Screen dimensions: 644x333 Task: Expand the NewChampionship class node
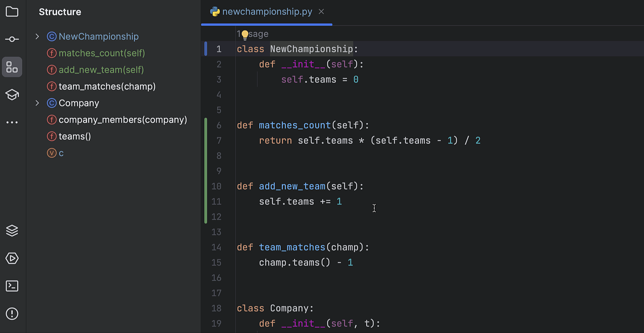coord(37,37)
